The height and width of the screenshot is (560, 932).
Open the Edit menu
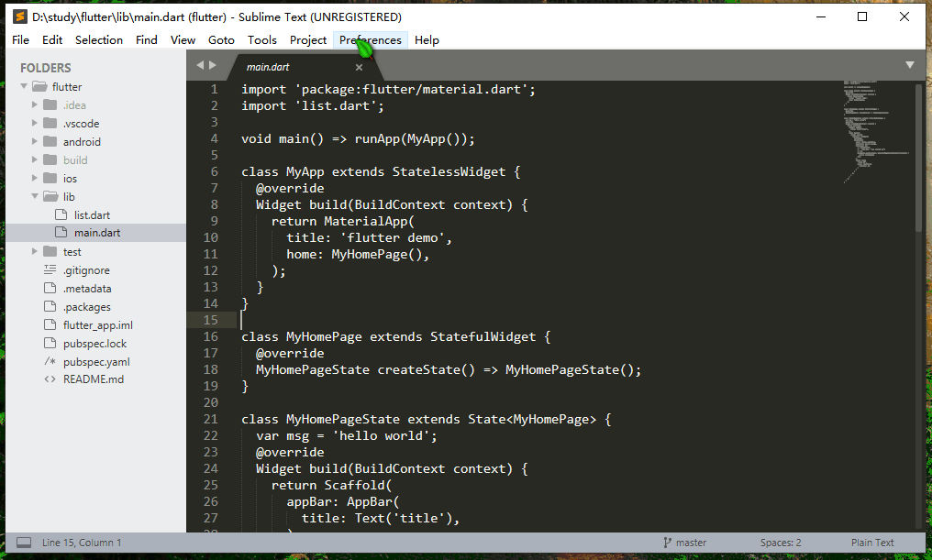(52, 39)
